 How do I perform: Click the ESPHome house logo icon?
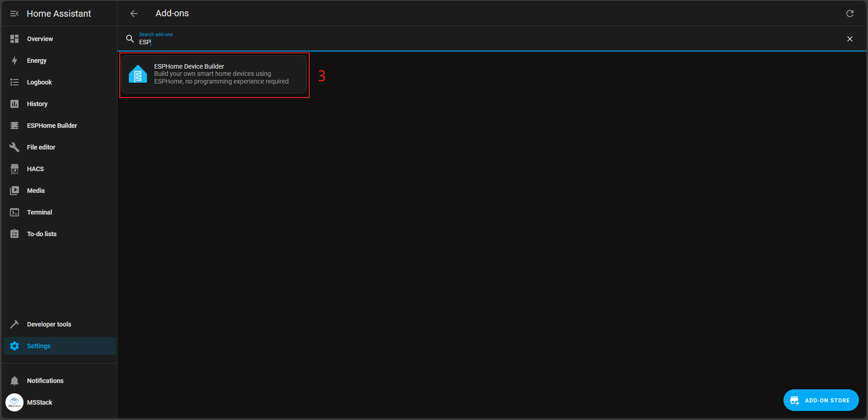pos(138,74)
